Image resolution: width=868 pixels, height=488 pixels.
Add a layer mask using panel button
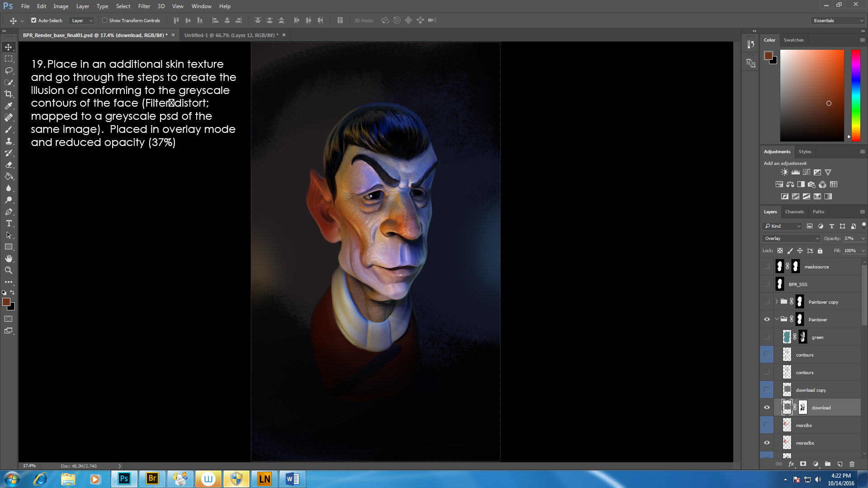tap(803, 464)
